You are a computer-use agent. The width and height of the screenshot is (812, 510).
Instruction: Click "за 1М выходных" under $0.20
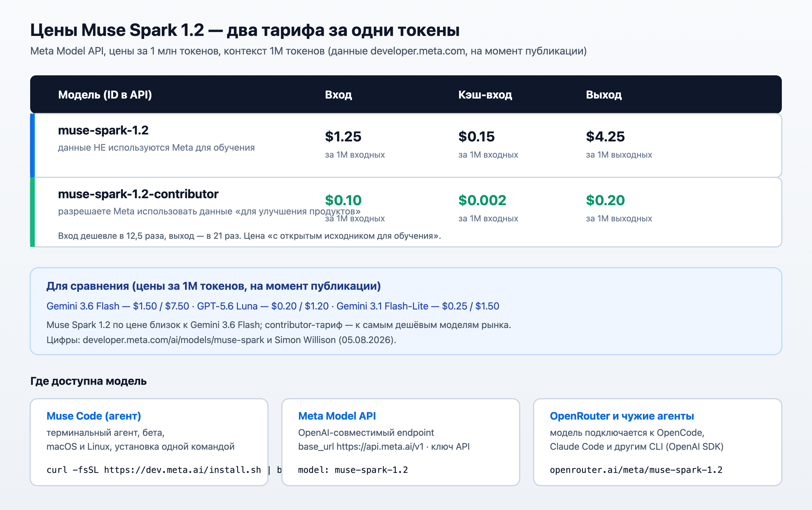coord(619,218)
